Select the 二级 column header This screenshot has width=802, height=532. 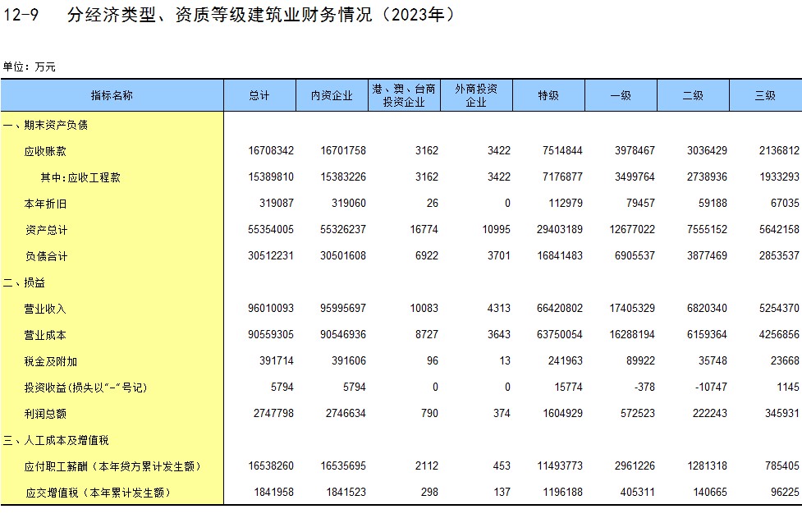point(693,95)
